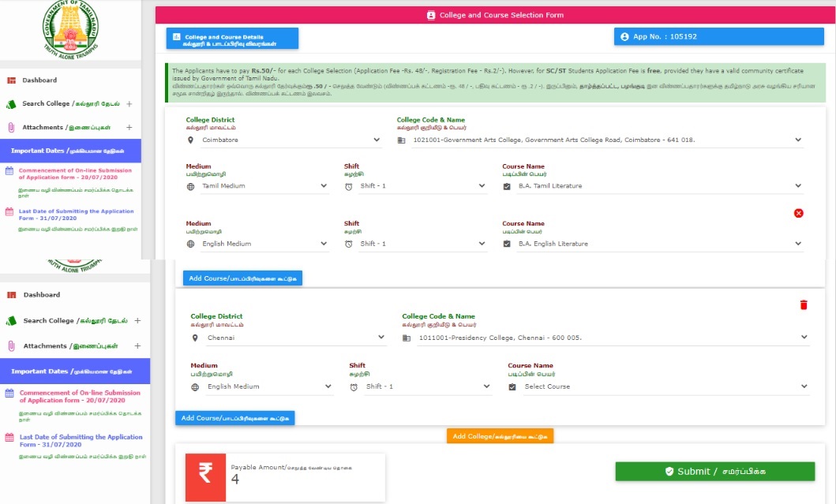Click the red X remove course icon

coord(798,213)
